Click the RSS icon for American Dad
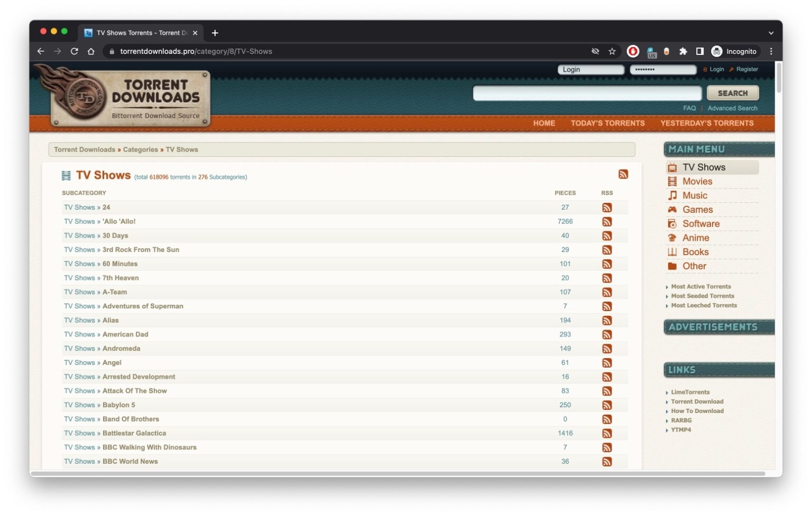Image resolution: width=812 pixels, height=516 pixels. 607,335
